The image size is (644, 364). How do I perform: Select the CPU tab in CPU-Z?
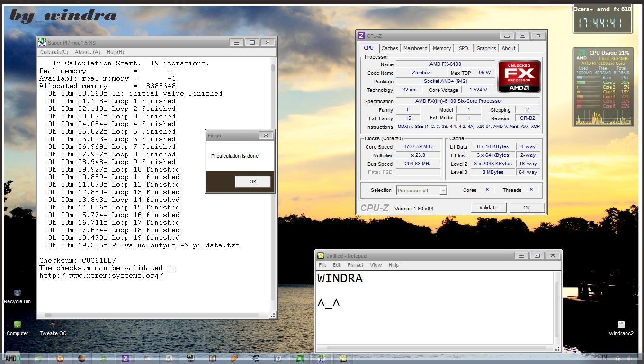tap(368, 48)
